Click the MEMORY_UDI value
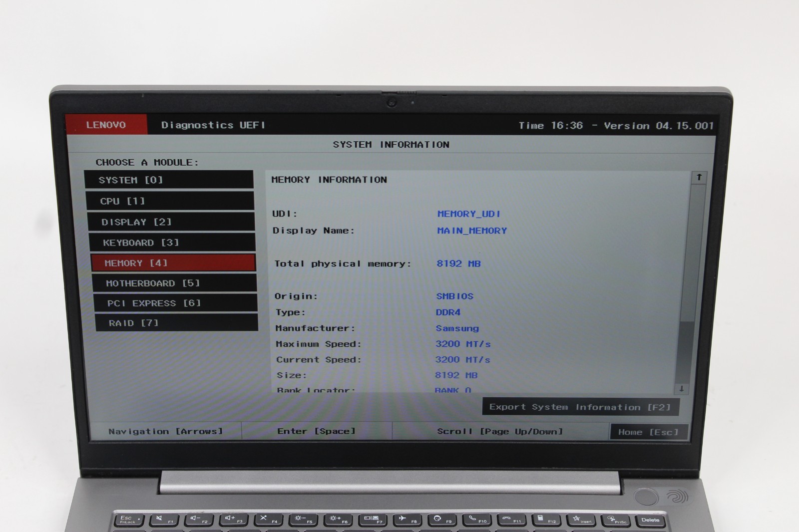 (x=469, y=214)
